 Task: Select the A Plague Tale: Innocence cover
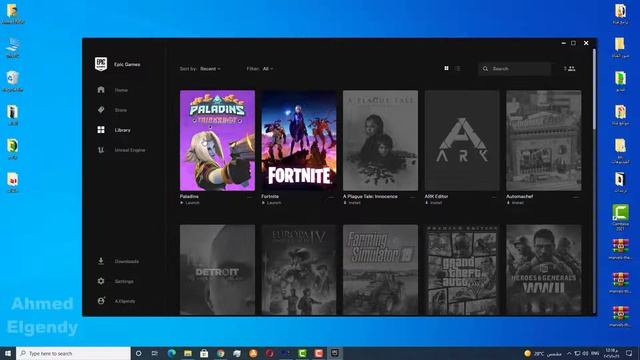tap(380, 140)
